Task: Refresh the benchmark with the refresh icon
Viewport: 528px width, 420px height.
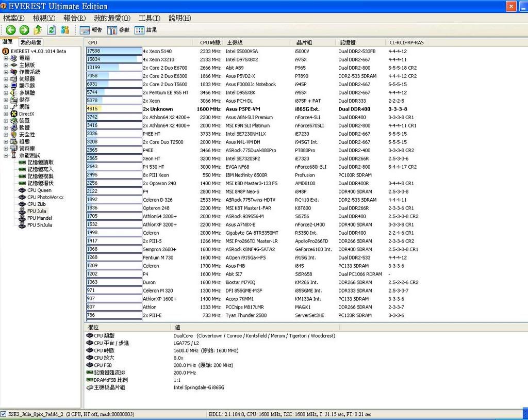Action: (51, 30)
